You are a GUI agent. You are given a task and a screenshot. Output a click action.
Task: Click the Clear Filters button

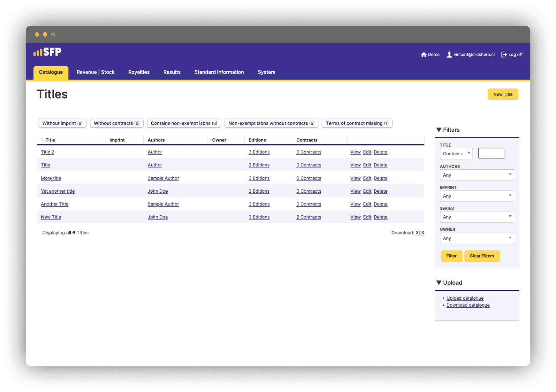click(x=482, y=256)
